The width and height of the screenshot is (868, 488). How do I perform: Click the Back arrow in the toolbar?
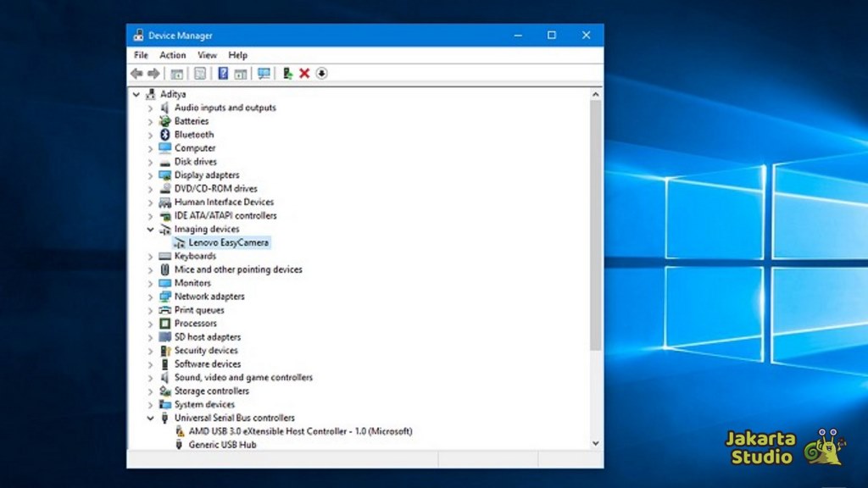(136, 74)
